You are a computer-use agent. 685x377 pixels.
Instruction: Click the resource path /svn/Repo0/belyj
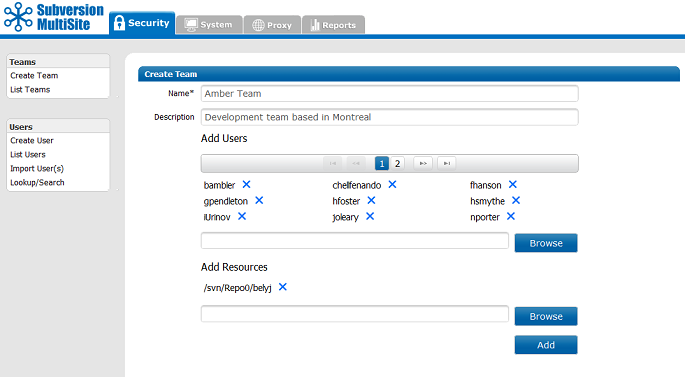237,288
